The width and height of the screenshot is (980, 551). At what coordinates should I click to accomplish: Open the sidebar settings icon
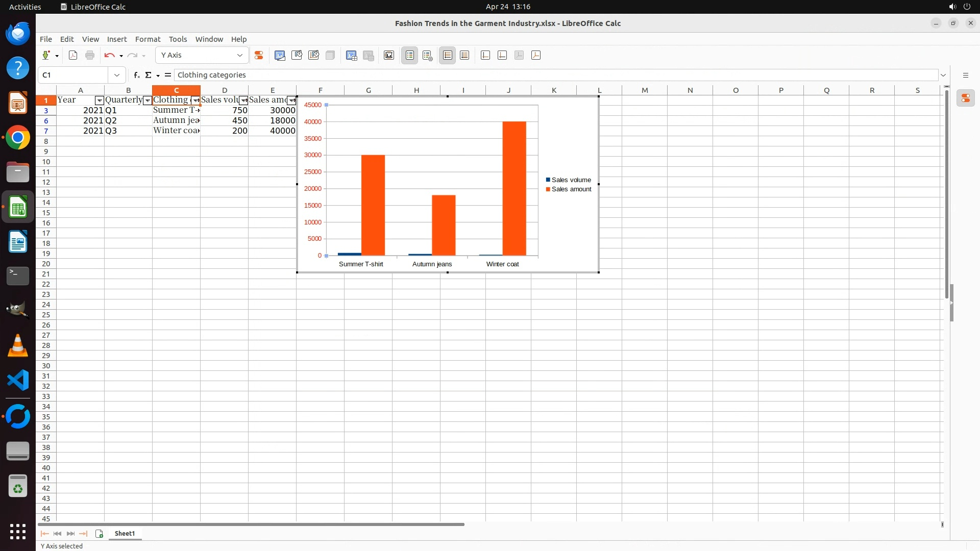coord(965,75)
